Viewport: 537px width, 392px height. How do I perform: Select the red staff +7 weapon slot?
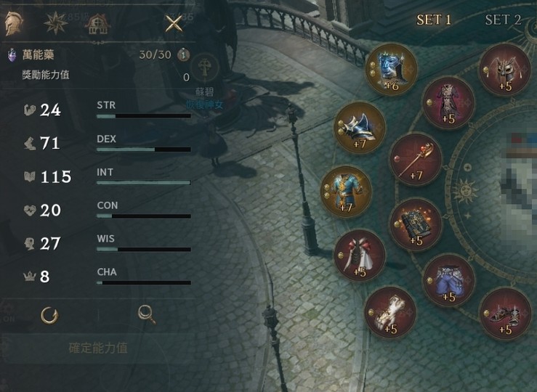pyautogui.click(x=416, y=160)
